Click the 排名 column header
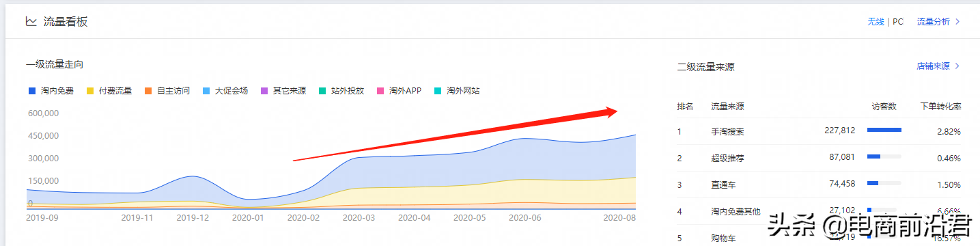 (x=685, y=107)
